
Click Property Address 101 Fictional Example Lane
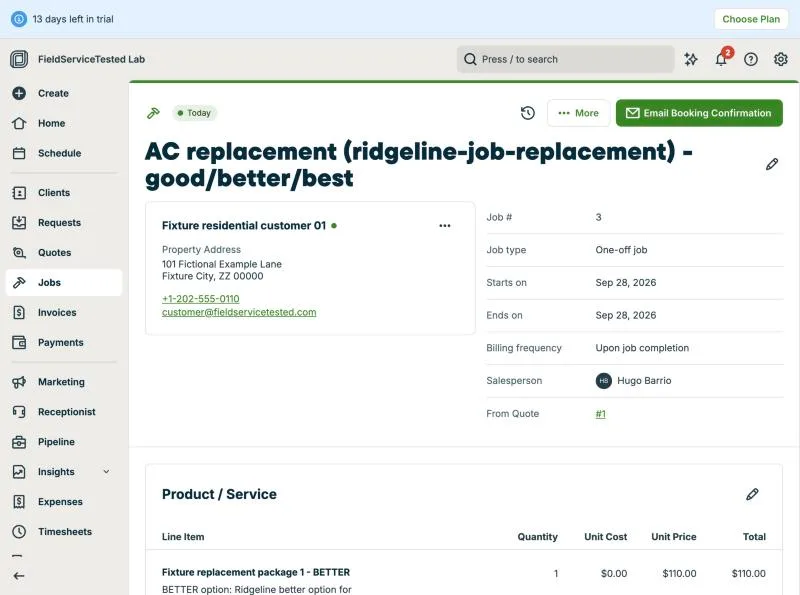(221, 264)
